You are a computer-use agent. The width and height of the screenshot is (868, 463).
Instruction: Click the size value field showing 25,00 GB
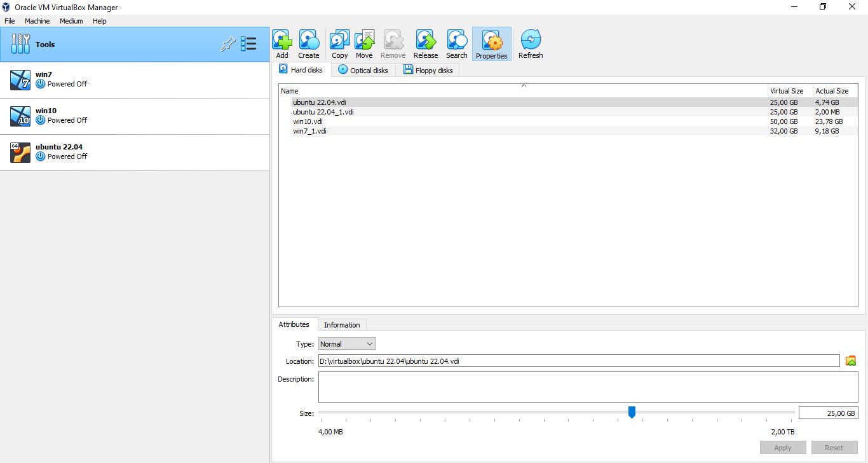(828, 413)
